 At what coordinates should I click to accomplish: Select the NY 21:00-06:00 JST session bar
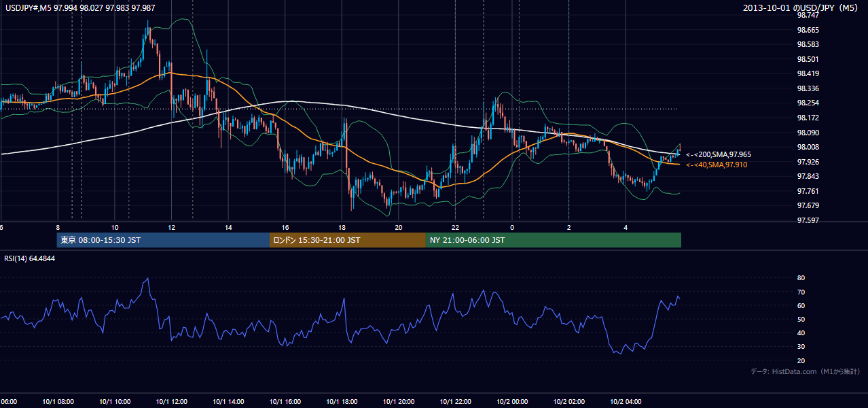point(554,240)
